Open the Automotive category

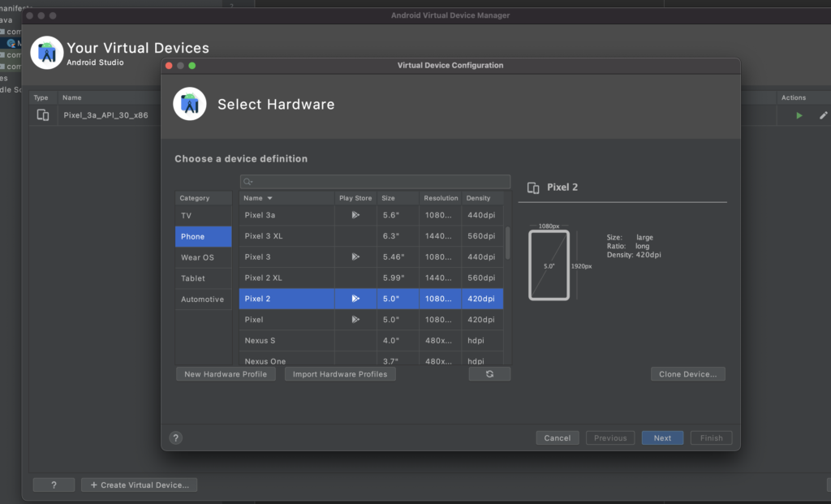(x=204, y=299)
